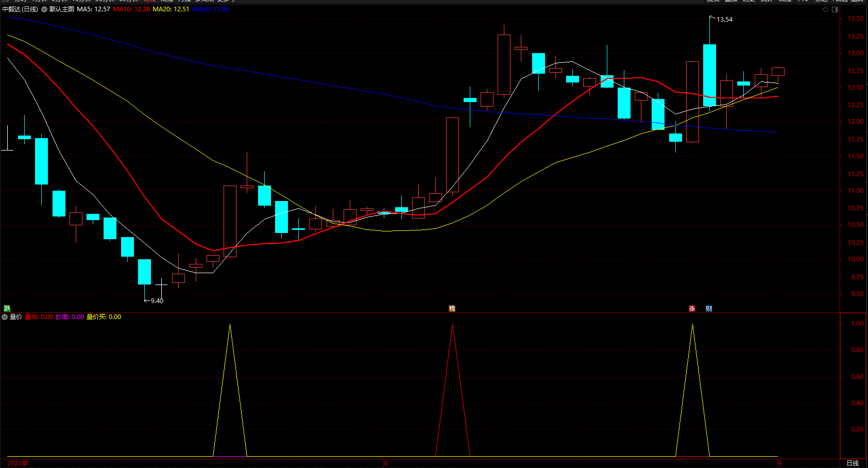Click the diamond icon above the price axis
The image size is (868, 468).
click(826, 9)
